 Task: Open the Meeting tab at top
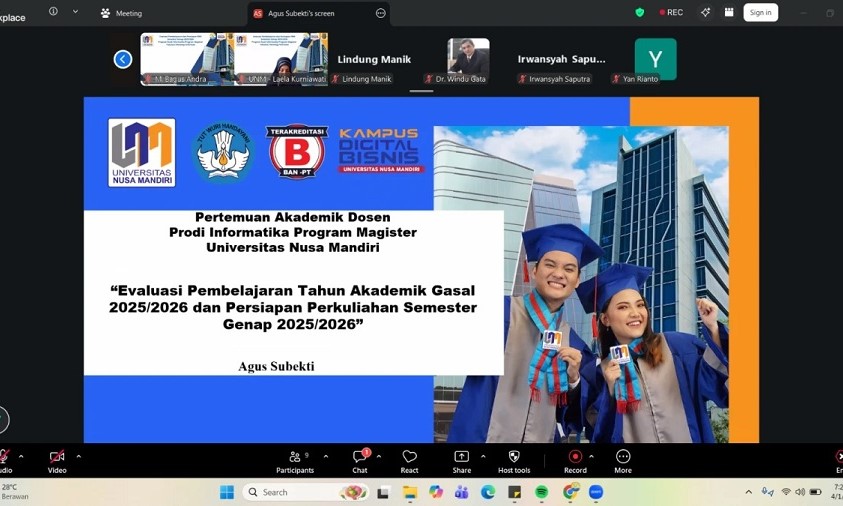coord(121,13)
